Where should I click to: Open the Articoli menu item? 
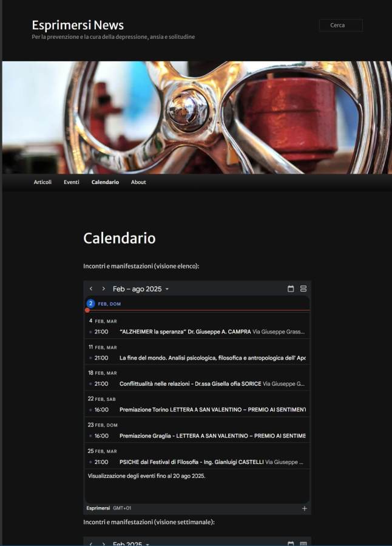(x=42, y=182)
